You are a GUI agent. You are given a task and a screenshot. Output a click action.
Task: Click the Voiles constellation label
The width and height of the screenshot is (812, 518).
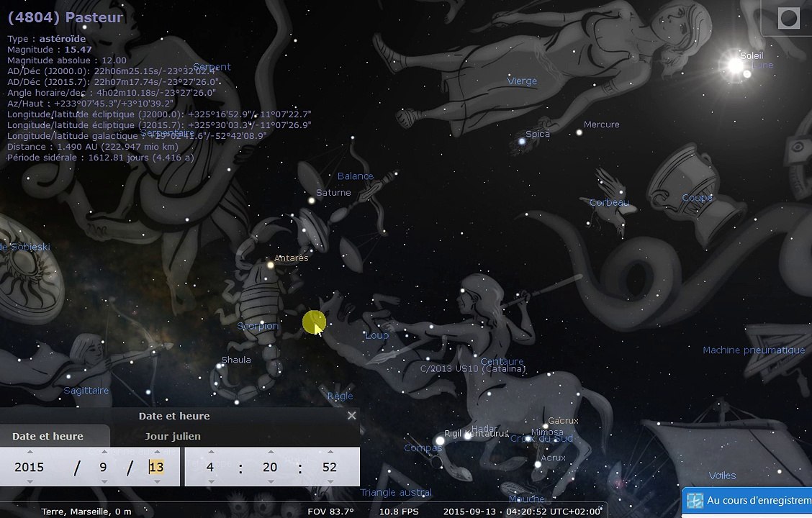722,476
